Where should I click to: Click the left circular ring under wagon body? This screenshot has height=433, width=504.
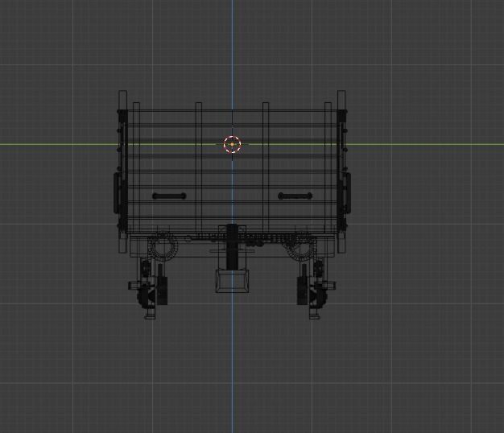pyautogui.click(x=163, y=247)
